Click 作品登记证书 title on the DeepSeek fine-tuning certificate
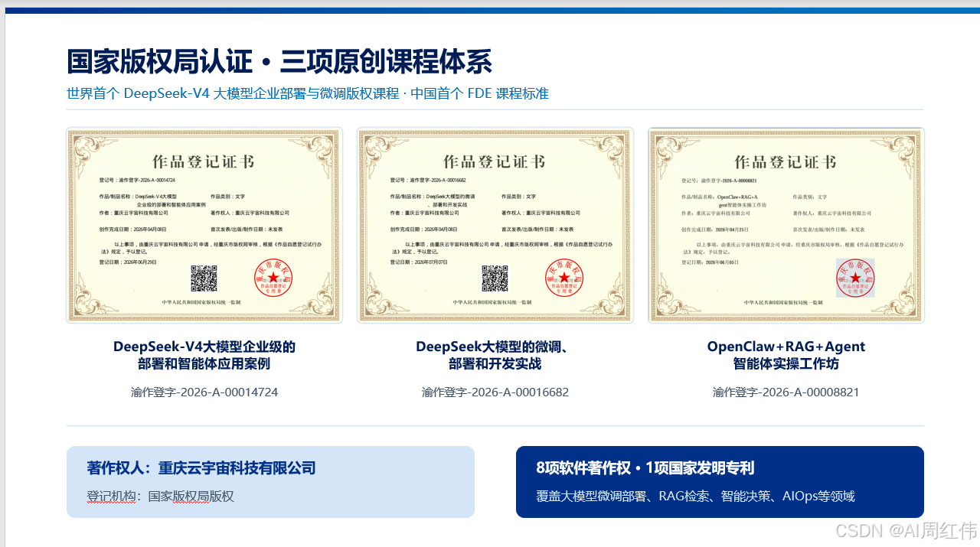The height and width of the screenshot is (547, 980). pyautogui.click(x=495, y=162)
